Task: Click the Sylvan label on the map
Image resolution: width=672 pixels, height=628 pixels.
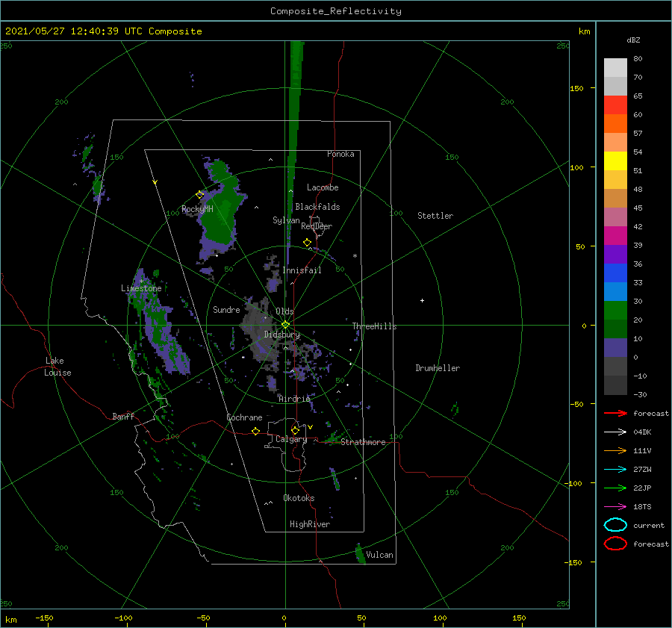Action: [x=286, y=220]
